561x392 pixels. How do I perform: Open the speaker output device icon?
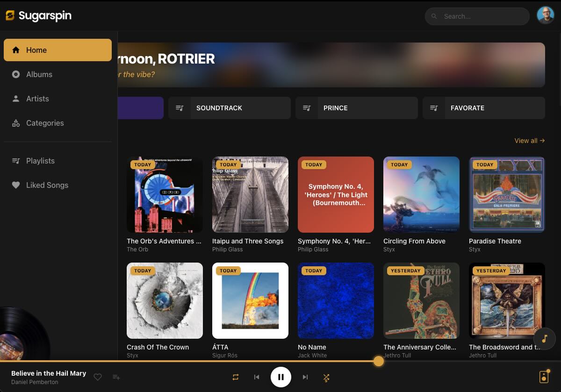point(544,377)
